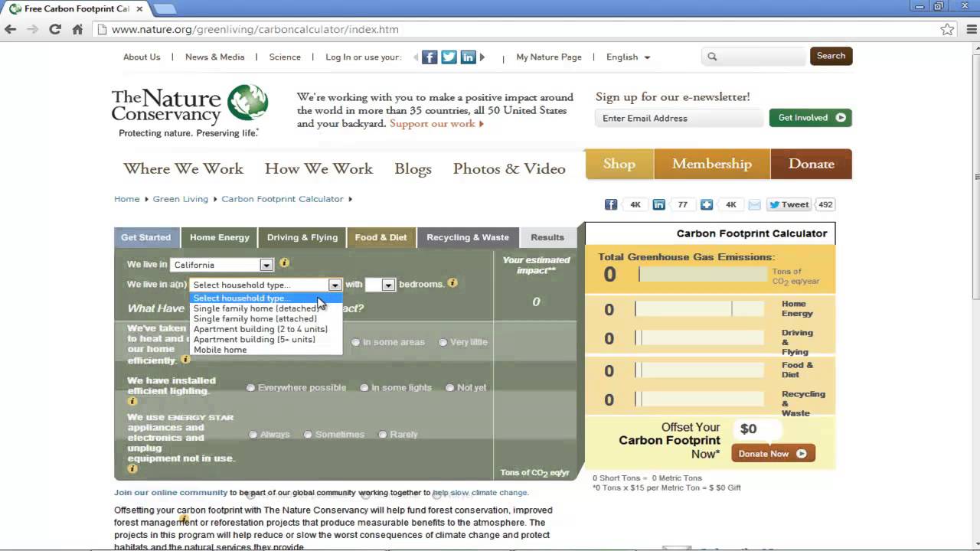Select 'In some areas' radio button
The image size is (980, 551).
tap(356, 342)
